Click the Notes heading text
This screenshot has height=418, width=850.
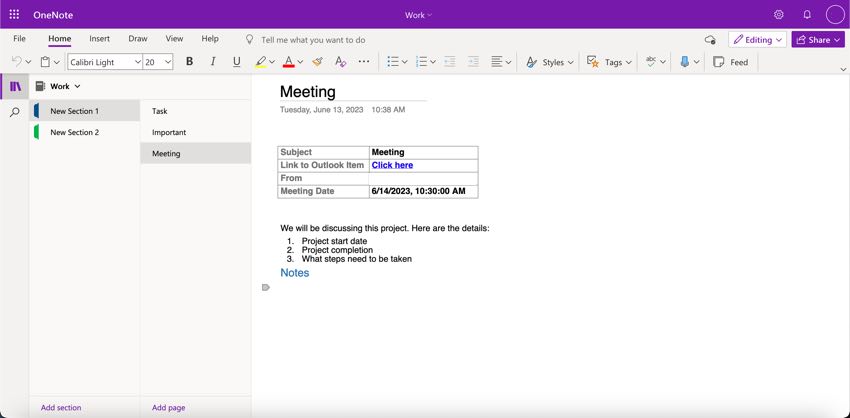pyautogui.click(x=294, y=272)
